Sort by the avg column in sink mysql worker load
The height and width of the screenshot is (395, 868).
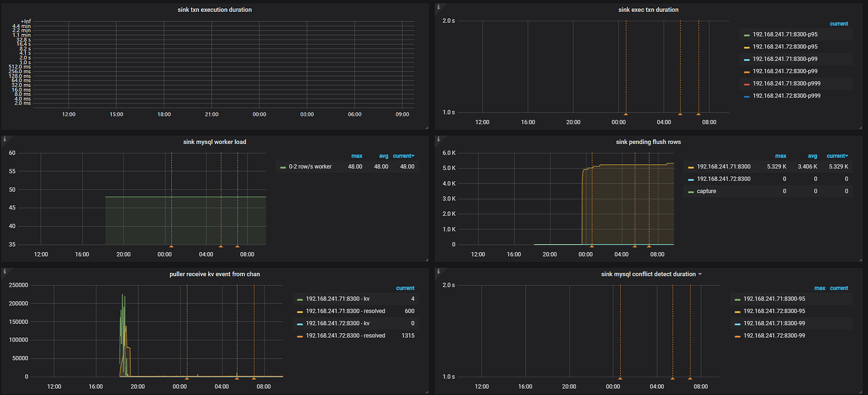[x=384, y=155]
